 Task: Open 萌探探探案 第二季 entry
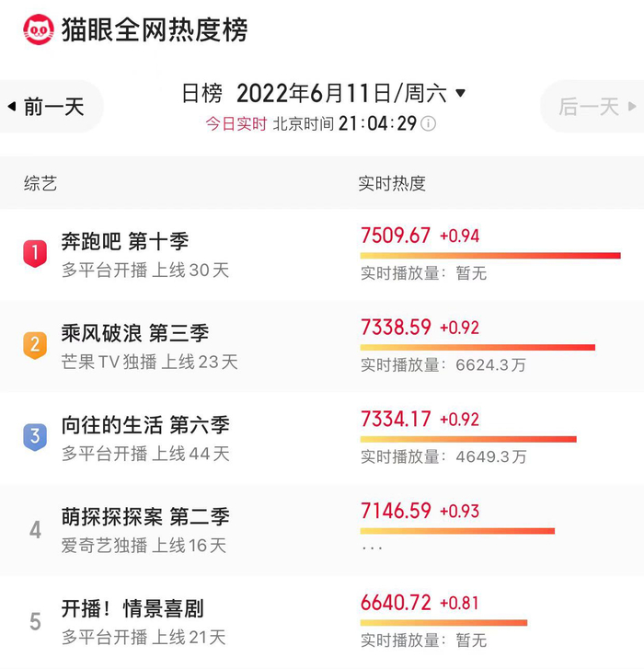coord(145,517)
